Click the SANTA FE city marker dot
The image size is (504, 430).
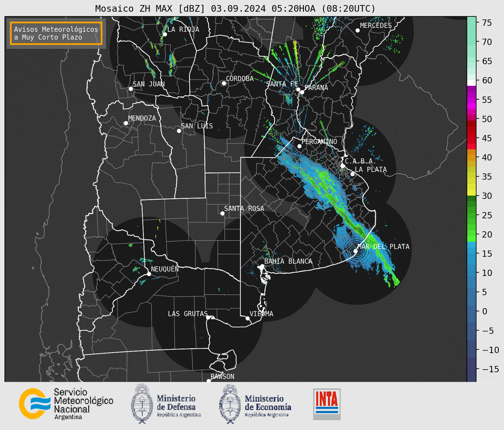(298, 89)
